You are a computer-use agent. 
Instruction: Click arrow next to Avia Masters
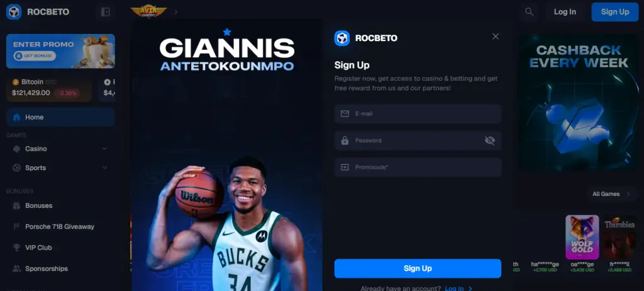(x=176, y=12)
